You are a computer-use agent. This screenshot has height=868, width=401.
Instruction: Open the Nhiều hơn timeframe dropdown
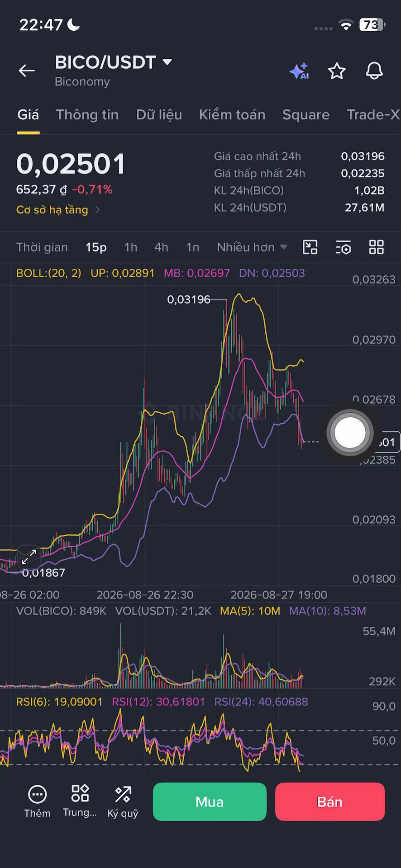(252, 247)
